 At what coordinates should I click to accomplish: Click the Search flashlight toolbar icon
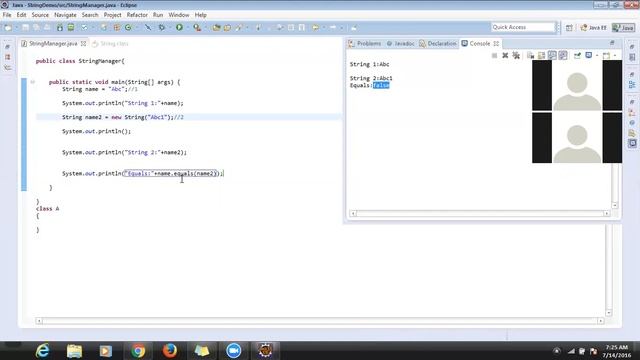coord(239,27)
